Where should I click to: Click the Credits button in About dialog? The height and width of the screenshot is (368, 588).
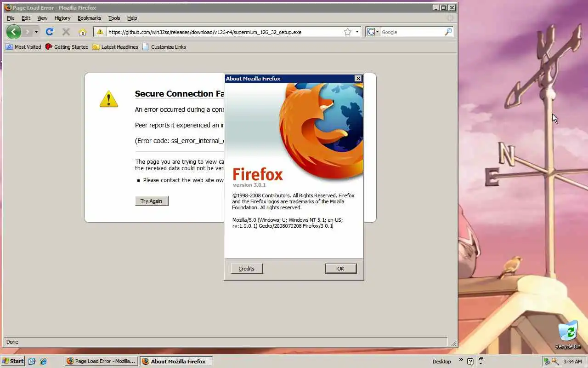(x=247, y=269)
